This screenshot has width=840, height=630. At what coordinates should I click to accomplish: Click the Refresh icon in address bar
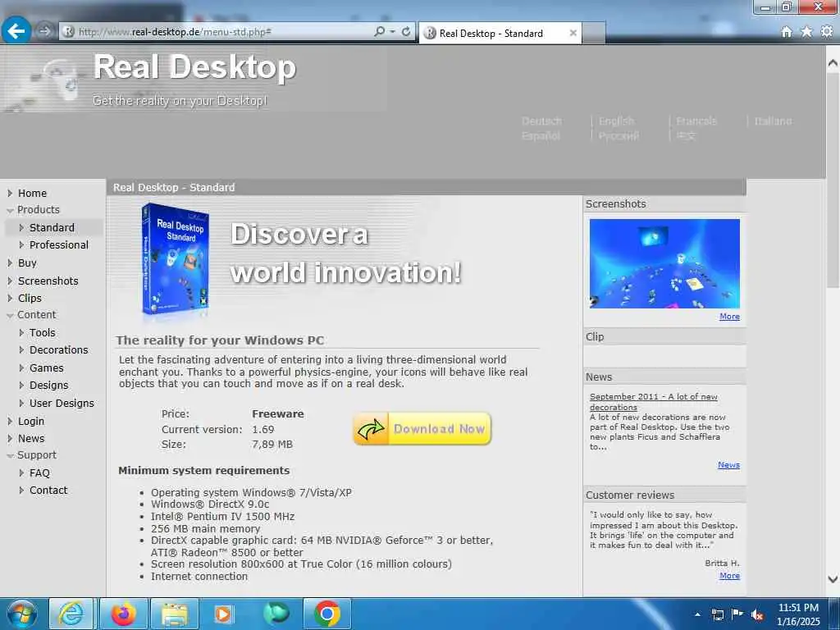tap(406, 32)
